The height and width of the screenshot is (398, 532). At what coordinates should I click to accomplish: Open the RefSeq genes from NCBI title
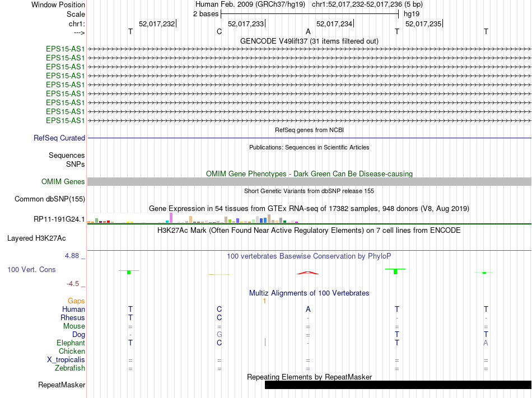(x=309, y=130)
